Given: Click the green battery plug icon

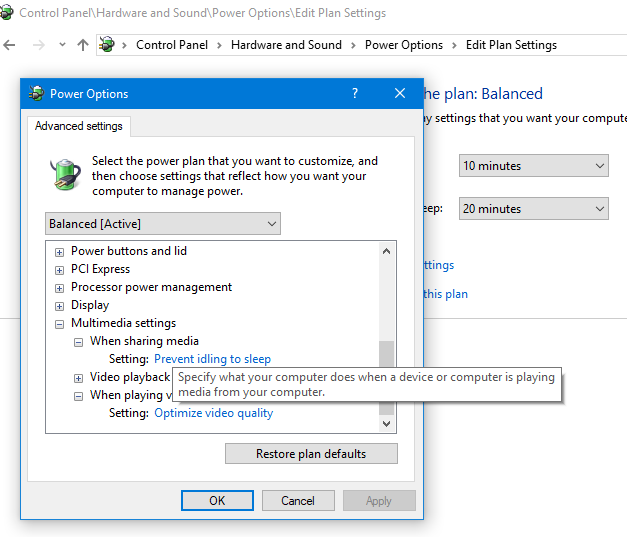Looking at the screenshot, I should click(x=65, y=175).
